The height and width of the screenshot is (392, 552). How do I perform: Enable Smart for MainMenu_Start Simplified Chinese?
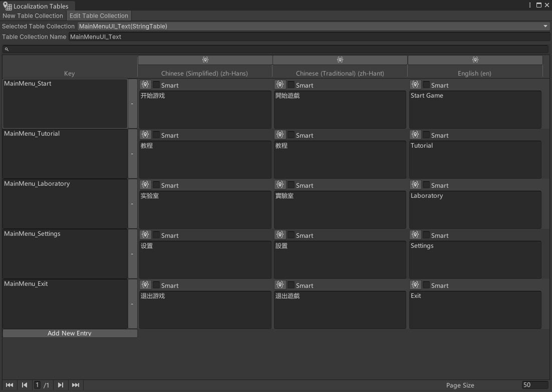point(156,85)
